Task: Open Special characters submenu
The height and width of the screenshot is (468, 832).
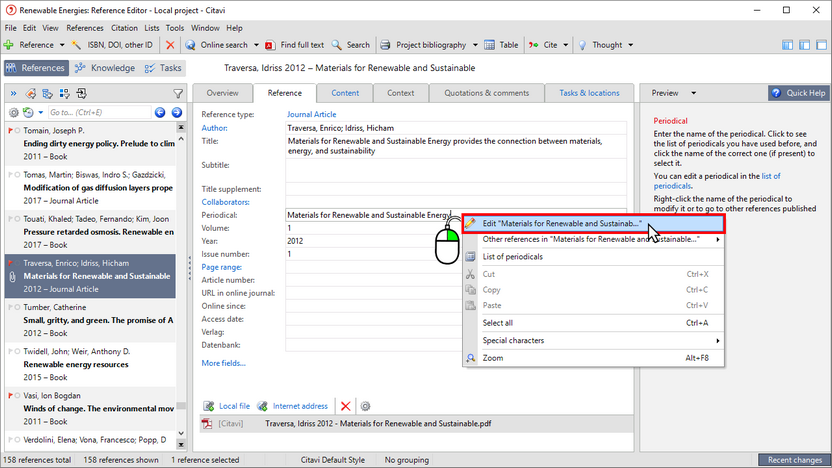Action: [593, 340]
